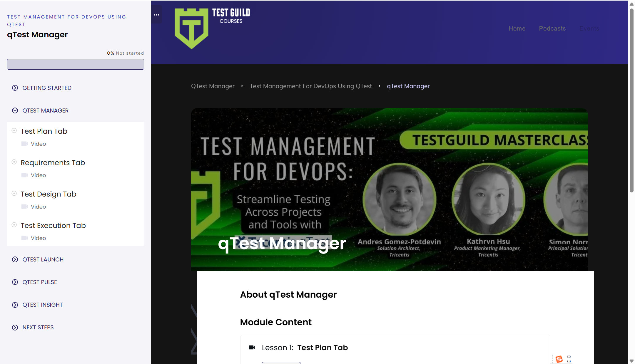The height and width of the screenshot is (364, 635).
Task: Click the video icon under Test Design Tab
Action: pos(25,207)
